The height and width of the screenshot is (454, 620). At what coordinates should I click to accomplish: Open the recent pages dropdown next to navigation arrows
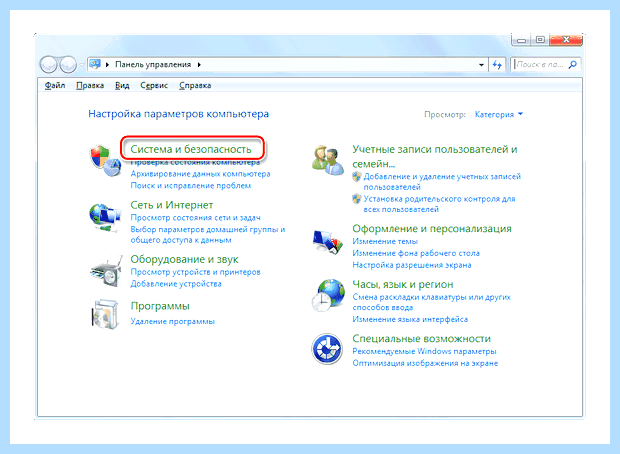point(82,64)
